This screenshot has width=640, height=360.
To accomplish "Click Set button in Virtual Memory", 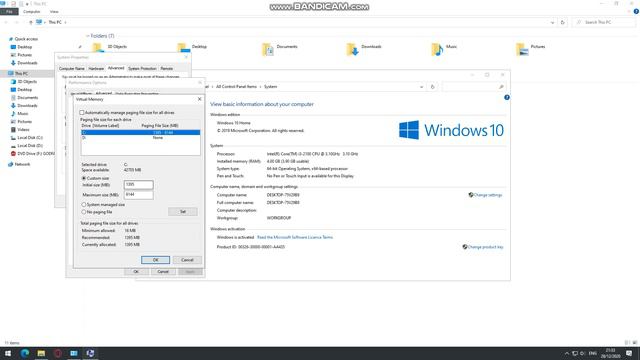I will click(183, 211).
